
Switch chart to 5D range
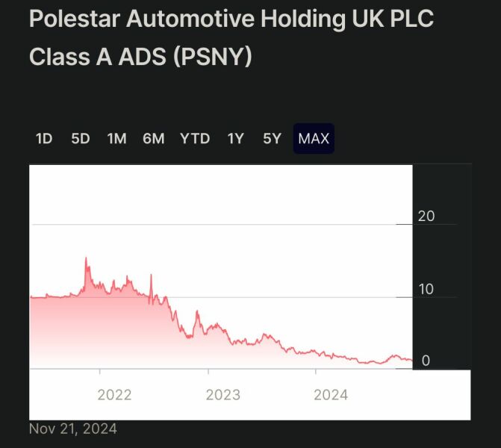81,138
